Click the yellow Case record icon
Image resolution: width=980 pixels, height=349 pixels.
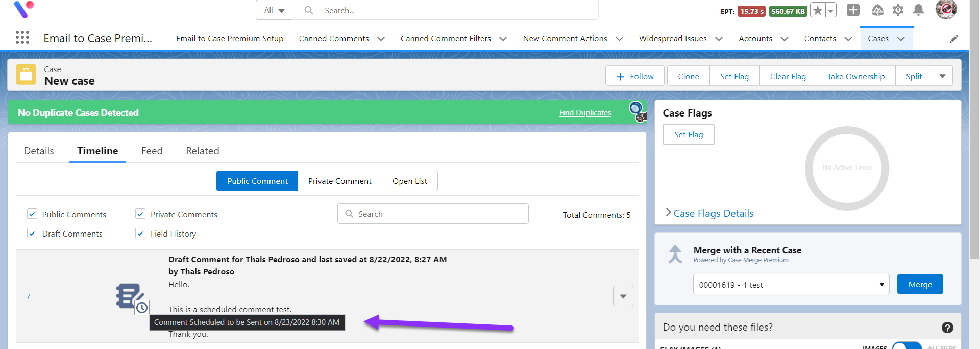click(26, 75)
